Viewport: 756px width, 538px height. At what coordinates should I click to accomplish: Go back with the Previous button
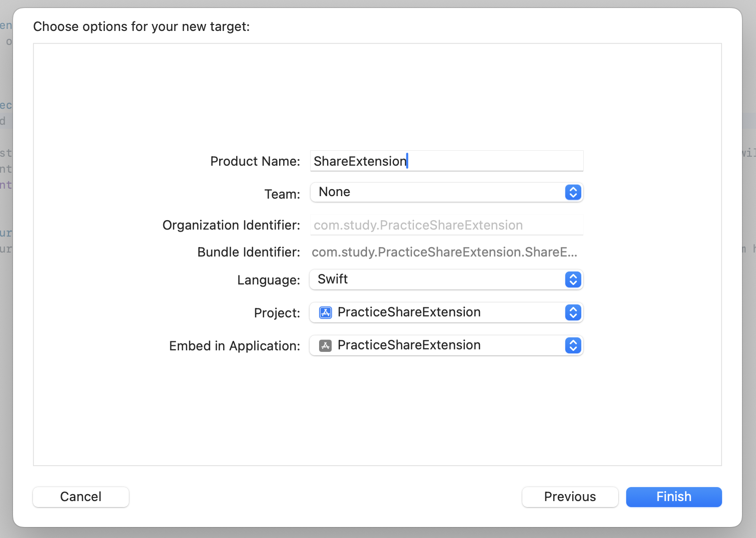click(x=570, y=497)
